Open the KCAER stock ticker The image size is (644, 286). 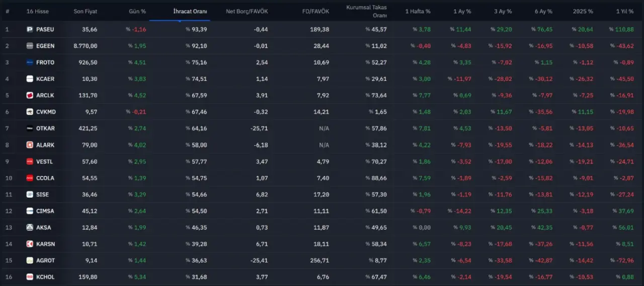tap(45, 79)
